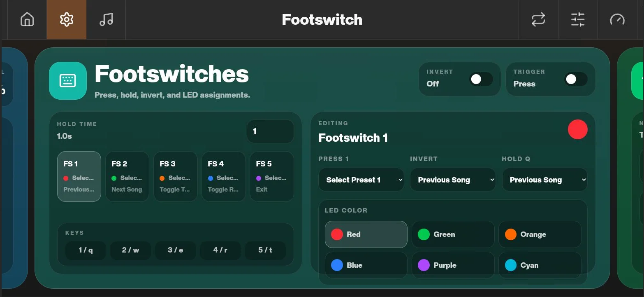644x297 pixels.
Task: Select the FS 5 footswitch card
Action: tap(272, 176)
